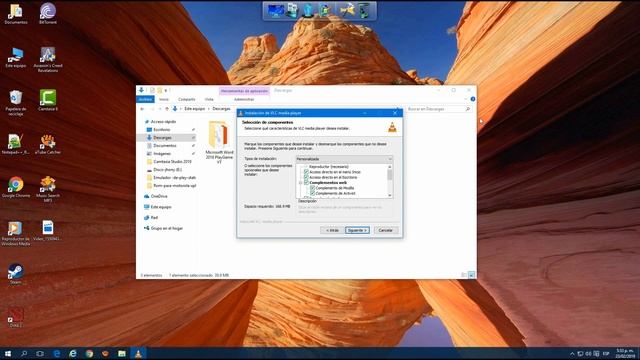640x360 pixels.
Task: Click Descargas in address breadcrumb
Action: 222,109
